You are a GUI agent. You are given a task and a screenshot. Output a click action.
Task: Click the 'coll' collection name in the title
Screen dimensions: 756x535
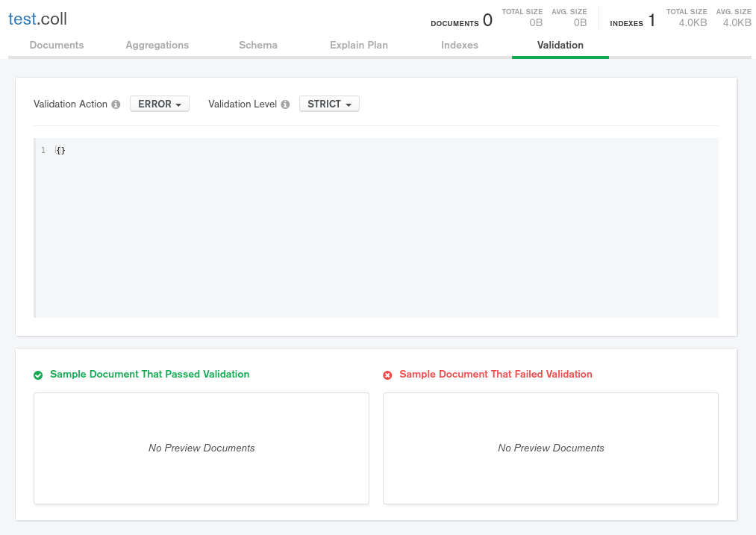click(53, 19)
